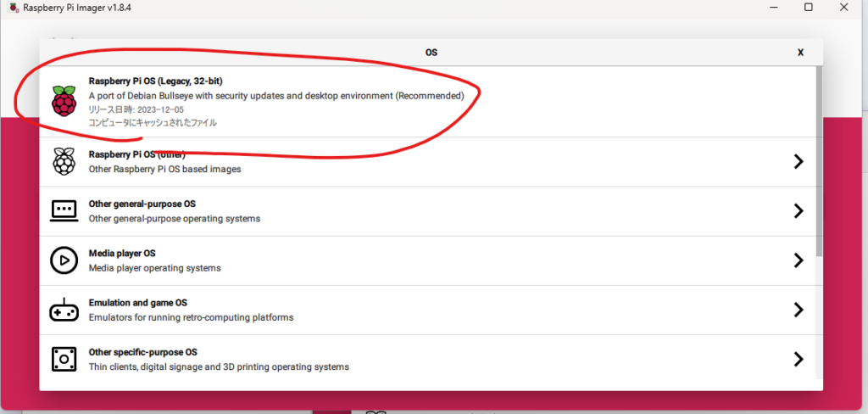
Task: Expand Other general-purpose OS chevron arrow
Action: [798, 210]
